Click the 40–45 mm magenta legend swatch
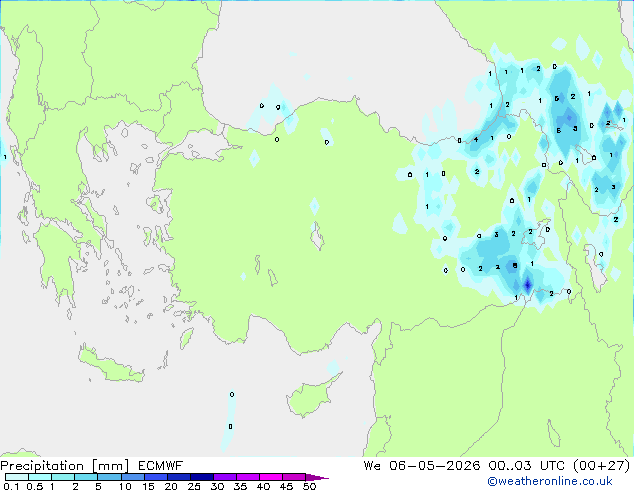 pyautogui.click(x=271, y=477)
